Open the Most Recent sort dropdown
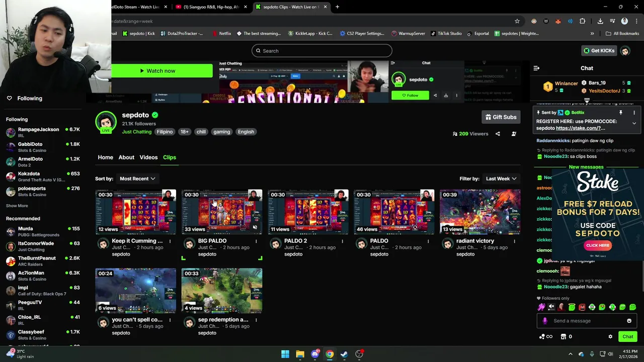This screenshot has height=362, width=644. click(137, 178)
